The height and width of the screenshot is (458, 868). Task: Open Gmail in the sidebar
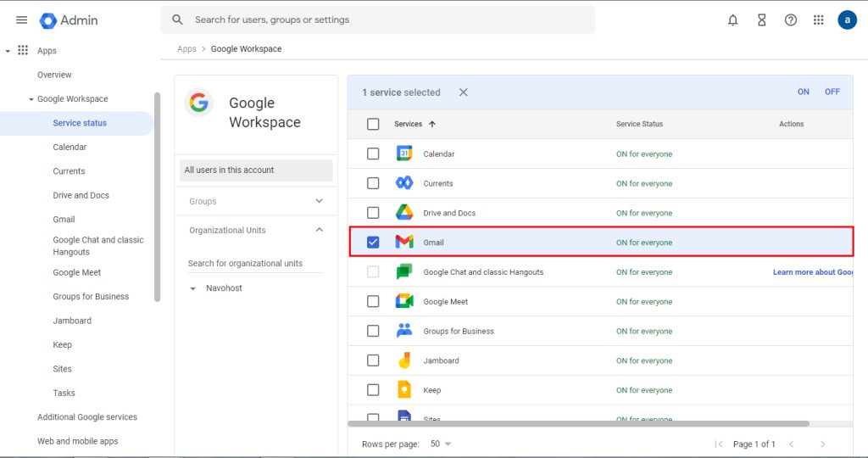[x=64, y=220]
